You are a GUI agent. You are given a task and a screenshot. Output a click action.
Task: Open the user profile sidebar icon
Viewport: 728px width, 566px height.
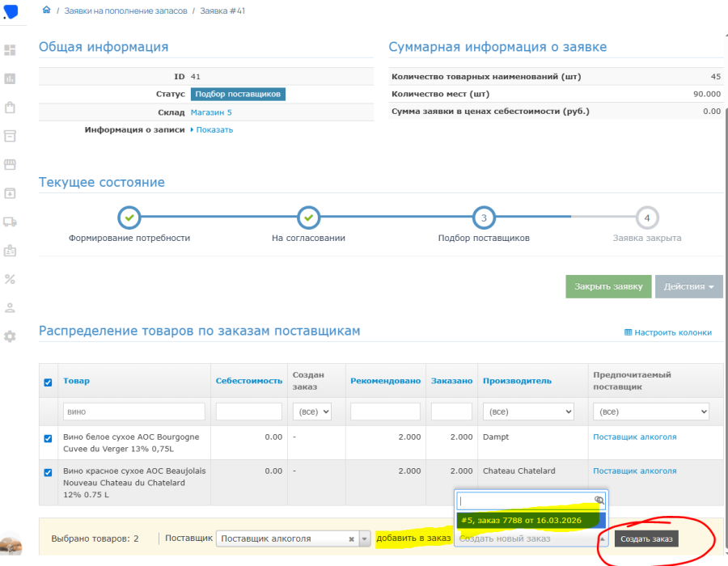tap(10, 308)
